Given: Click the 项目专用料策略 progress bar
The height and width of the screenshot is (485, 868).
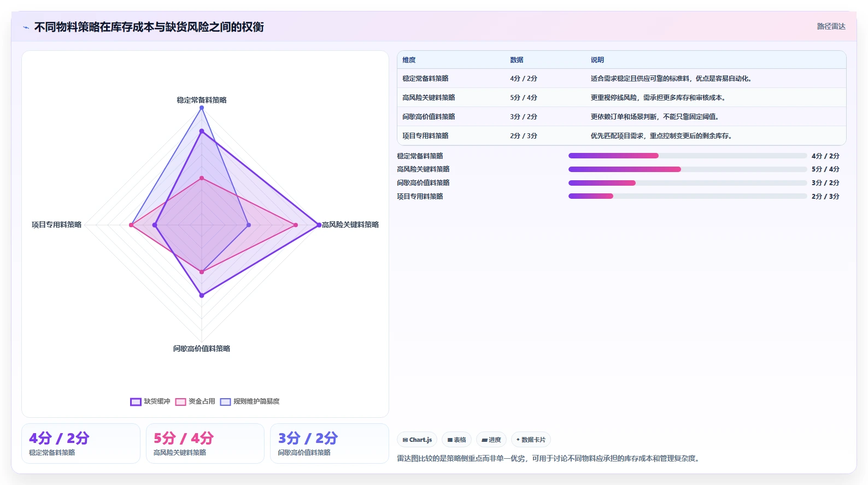Looking at the screenshot, I should pyautogui.click(x=688, y=196).
